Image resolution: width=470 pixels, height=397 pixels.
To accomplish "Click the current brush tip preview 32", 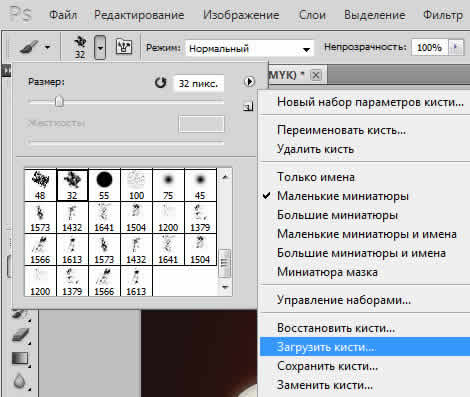I will [80, 47].
